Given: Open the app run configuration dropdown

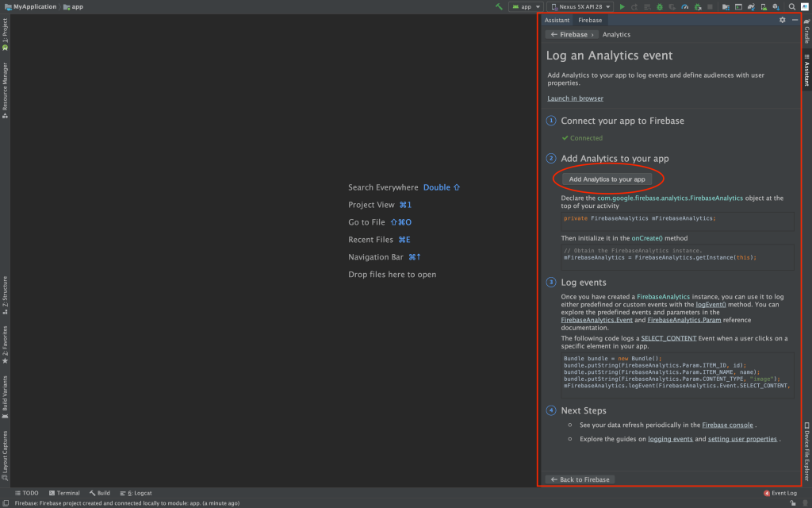Looking at the screenshot, I should (526, 6).
